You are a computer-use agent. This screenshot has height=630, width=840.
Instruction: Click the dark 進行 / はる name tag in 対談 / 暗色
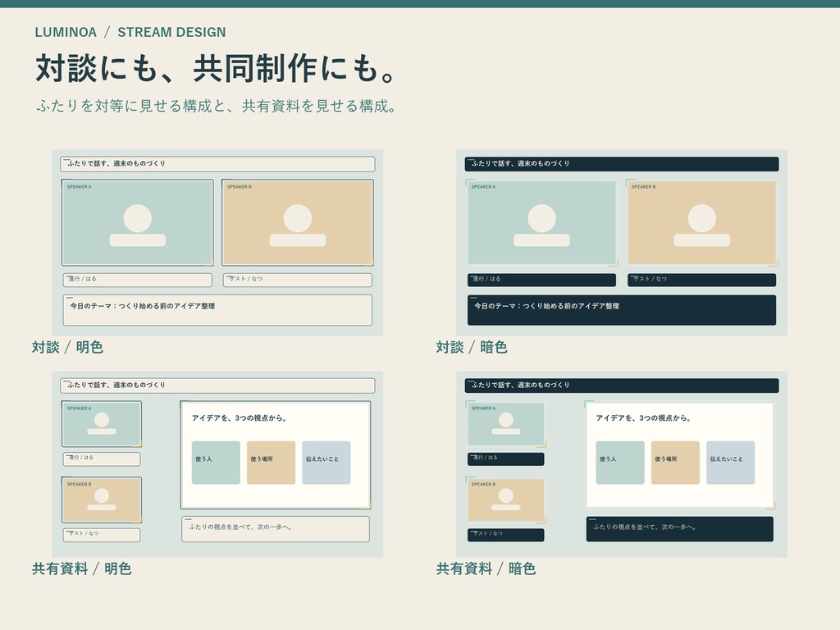541,280
